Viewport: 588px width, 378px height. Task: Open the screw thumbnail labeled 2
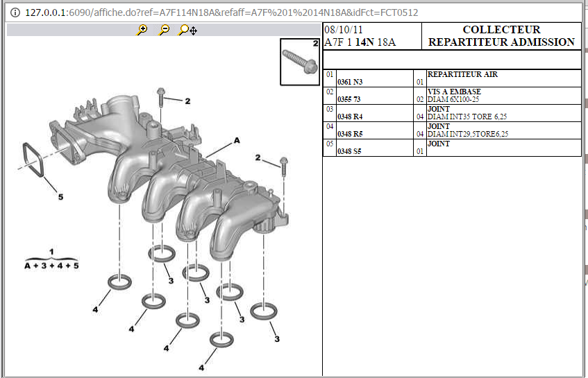tap(300, 62)
